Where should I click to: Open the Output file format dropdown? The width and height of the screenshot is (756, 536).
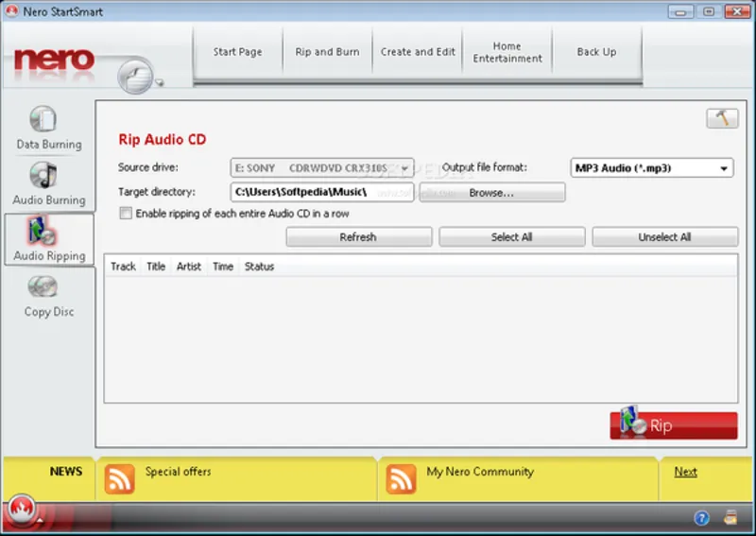tap(723, 168)
